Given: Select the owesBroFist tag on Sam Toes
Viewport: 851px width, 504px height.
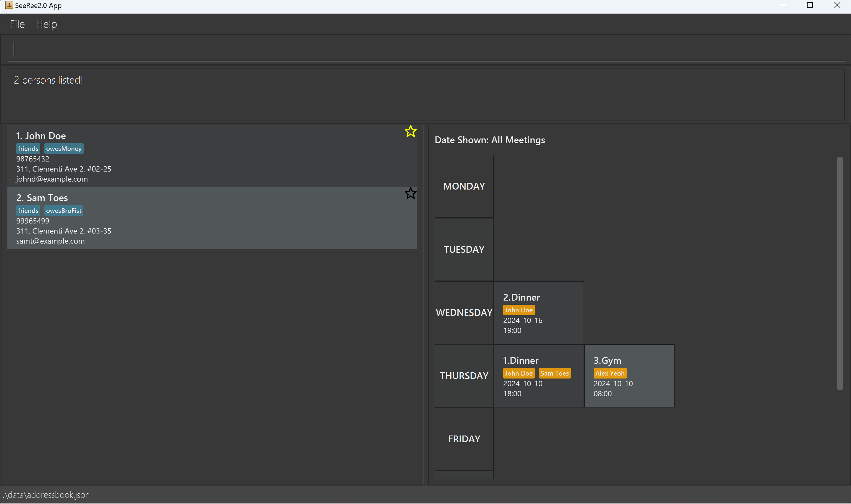Looking at the screenshot, I should point(64,210).
